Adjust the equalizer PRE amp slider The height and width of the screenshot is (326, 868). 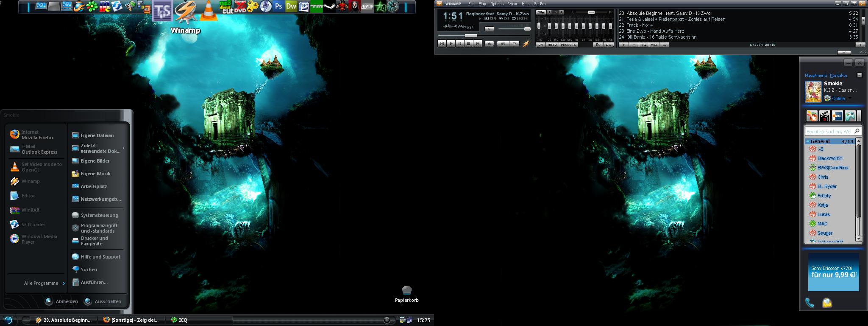539,25
